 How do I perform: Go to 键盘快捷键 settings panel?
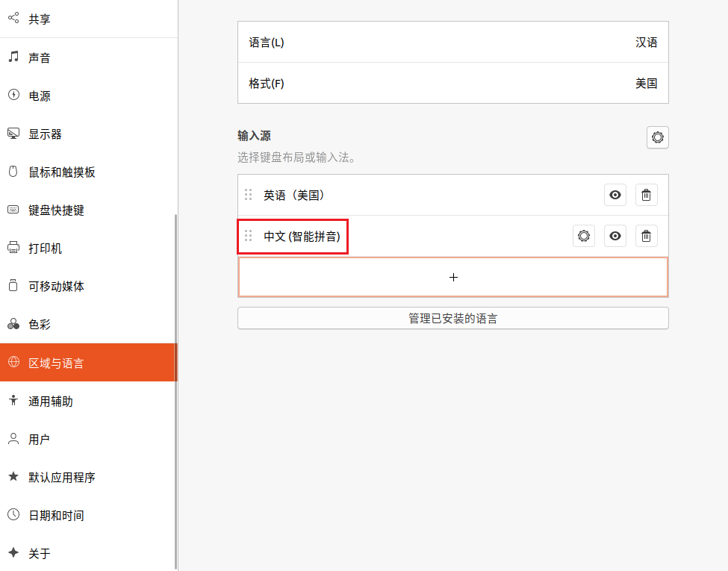tap(56, 210)
